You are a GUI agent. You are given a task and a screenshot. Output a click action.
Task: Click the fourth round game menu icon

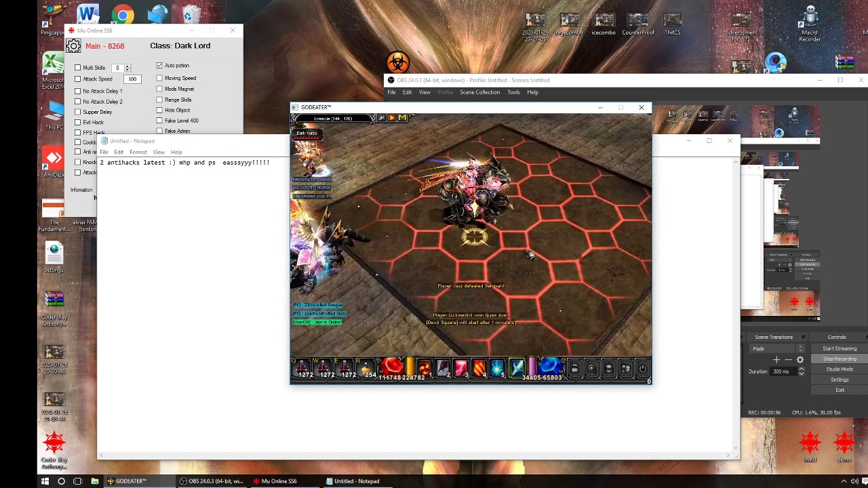(x=626, y=369)
